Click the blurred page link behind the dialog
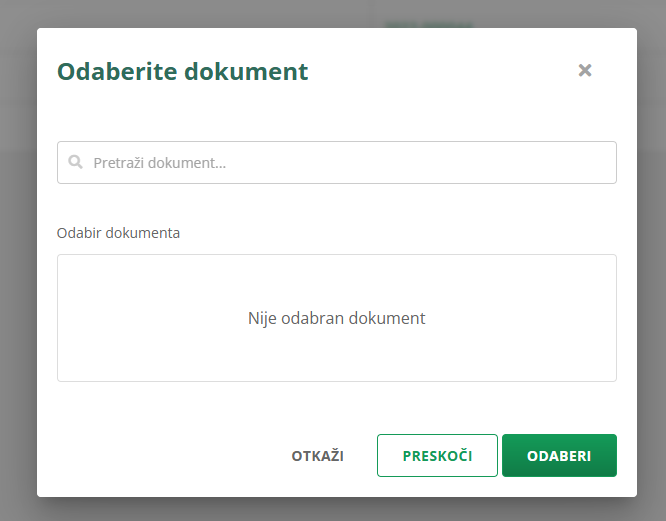The width and height of the screenshot is (666, 521). pyautogui.click(x=430, y=22)
